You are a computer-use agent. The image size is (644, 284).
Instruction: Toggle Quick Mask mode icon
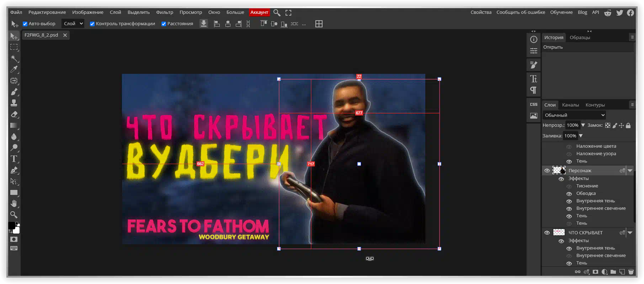[x=14, y=239]
